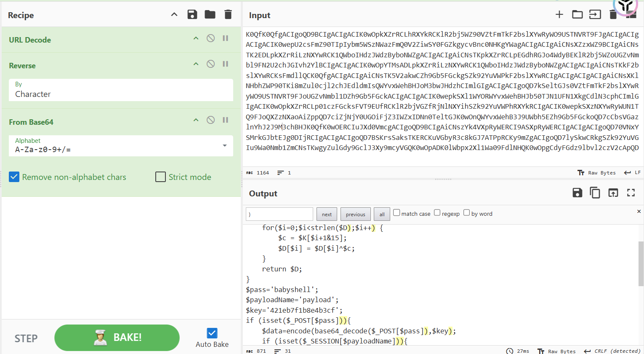Viewport: 644px width, 354px height.
Task: Disable the URL Decode operation
Action: pyautogui.click(x=211, y=38)
